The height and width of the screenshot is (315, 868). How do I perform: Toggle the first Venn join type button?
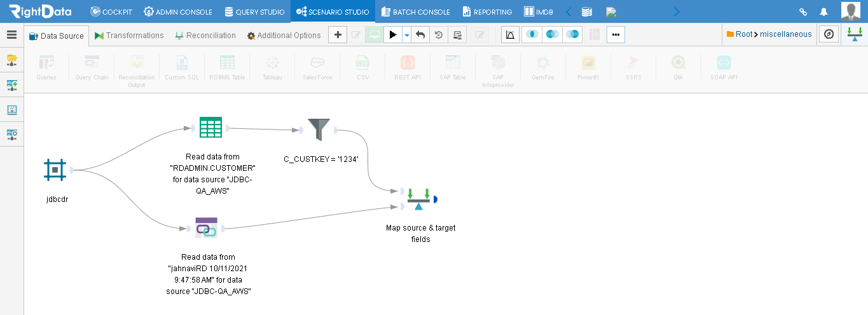coord(532,35)
